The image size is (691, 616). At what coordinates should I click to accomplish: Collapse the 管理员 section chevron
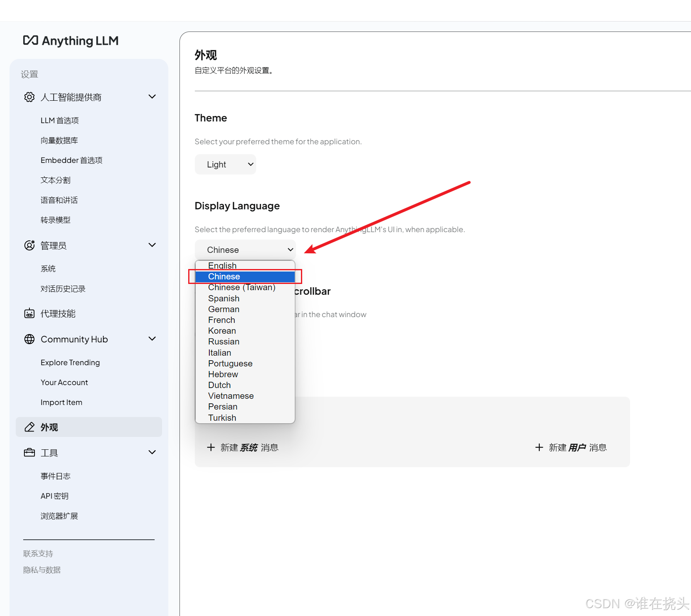152,245
